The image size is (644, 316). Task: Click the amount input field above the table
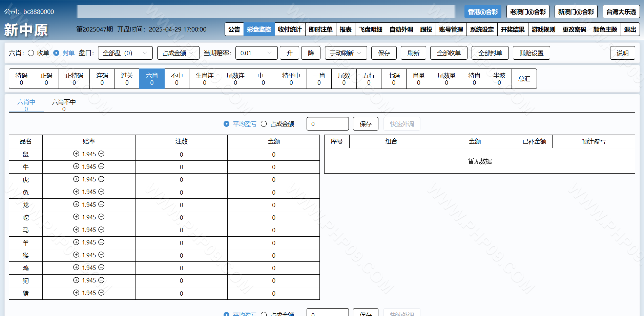click(x=327, y=124)
